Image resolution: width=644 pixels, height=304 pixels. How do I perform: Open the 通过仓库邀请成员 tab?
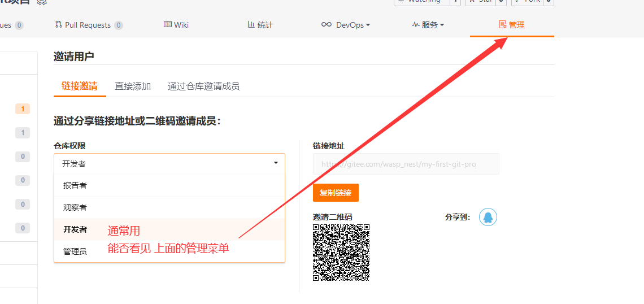pos(203,86)
